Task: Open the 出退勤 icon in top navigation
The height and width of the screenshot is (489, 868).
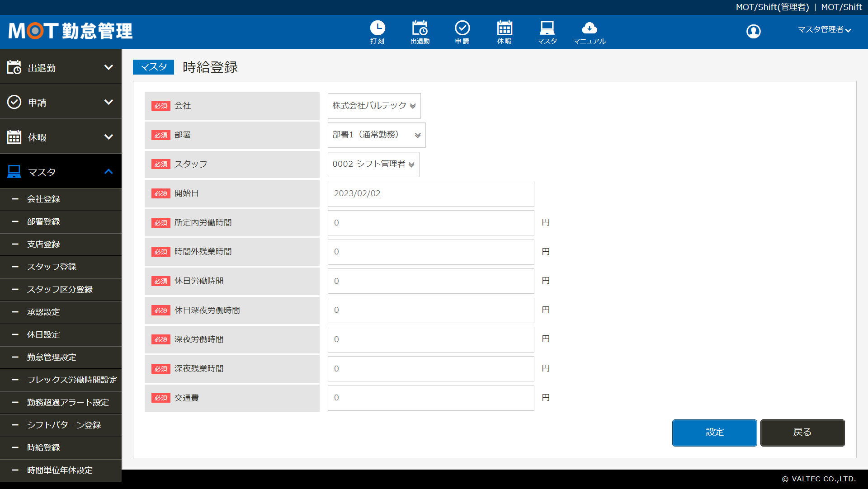Action: (420, 32)
